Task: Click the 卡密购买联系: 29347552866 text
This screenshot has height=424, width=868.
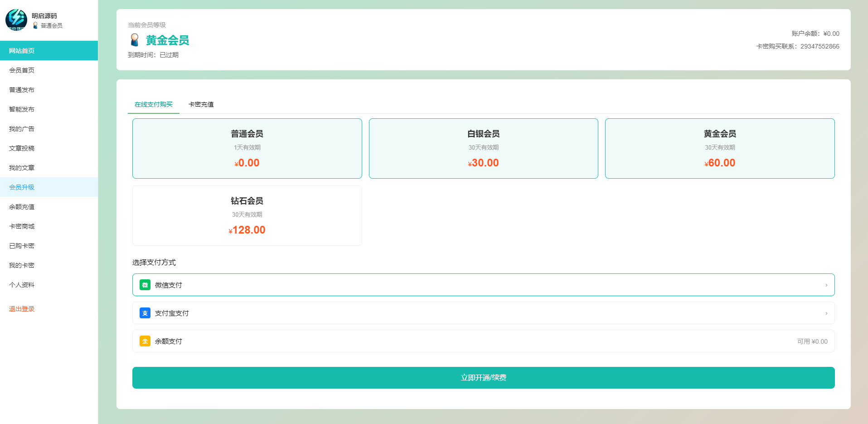Action: tap(798, 46)
